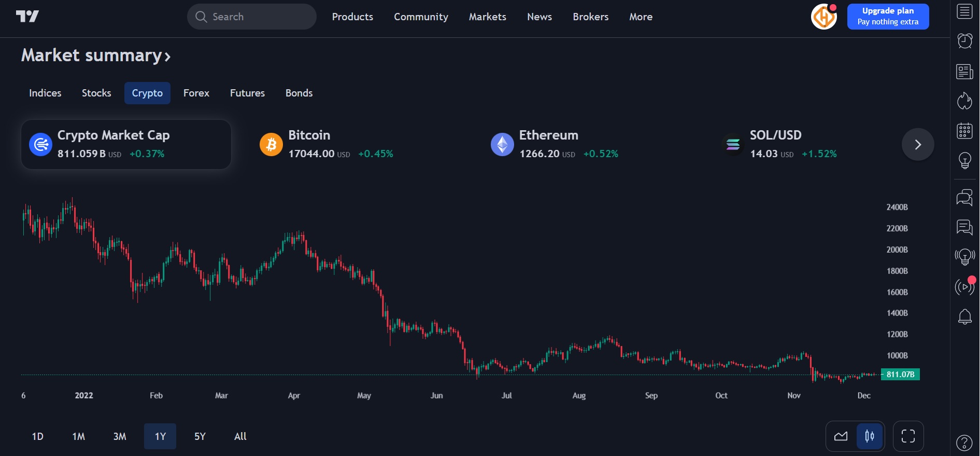Open the ideas stream broadcasting lightbulb icon

click(964, 256)
